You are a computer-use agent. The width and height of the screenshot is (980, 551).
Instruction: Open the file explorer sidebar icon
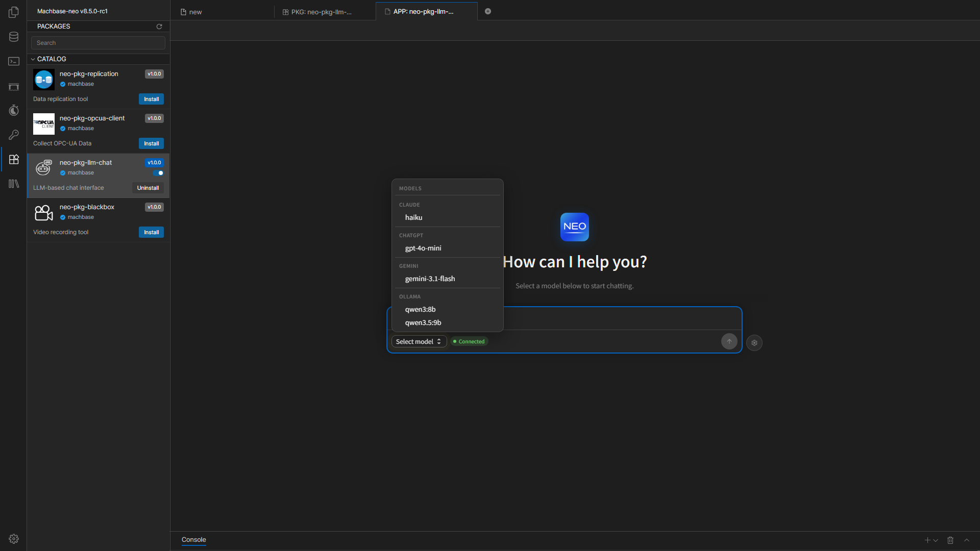point(14,12)
